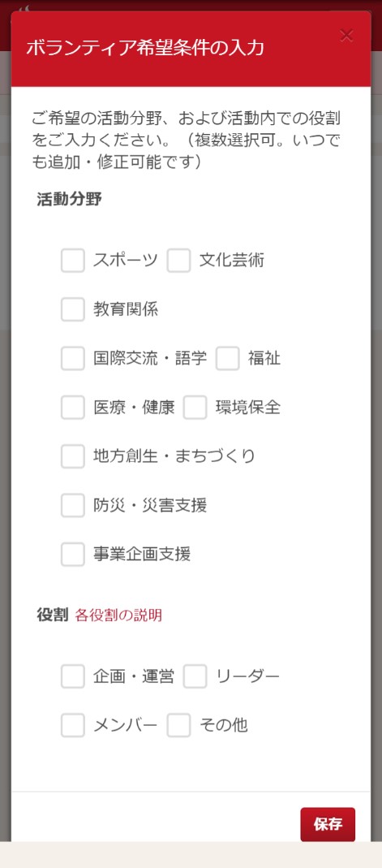Image resolution: width=382 pixels, height=868 pixels.
Task: Check the 医療・健康 option
Action: click(x=73, y=408)
